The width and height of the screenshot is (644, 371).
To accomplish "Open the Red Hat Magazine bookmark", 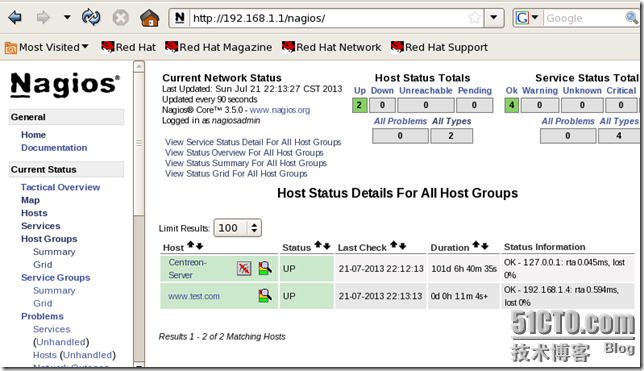I will coord(218,48).
